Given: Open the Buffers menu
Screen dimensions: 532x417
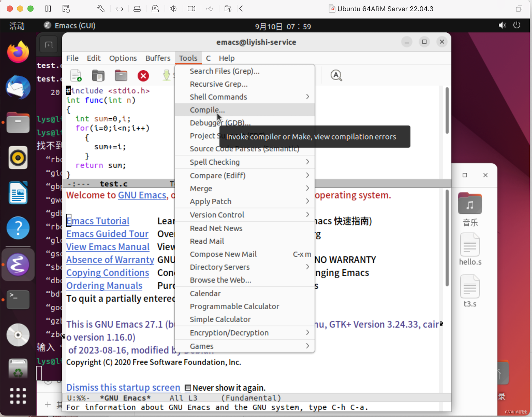Looking at the screenshot, I should [158, 58].
